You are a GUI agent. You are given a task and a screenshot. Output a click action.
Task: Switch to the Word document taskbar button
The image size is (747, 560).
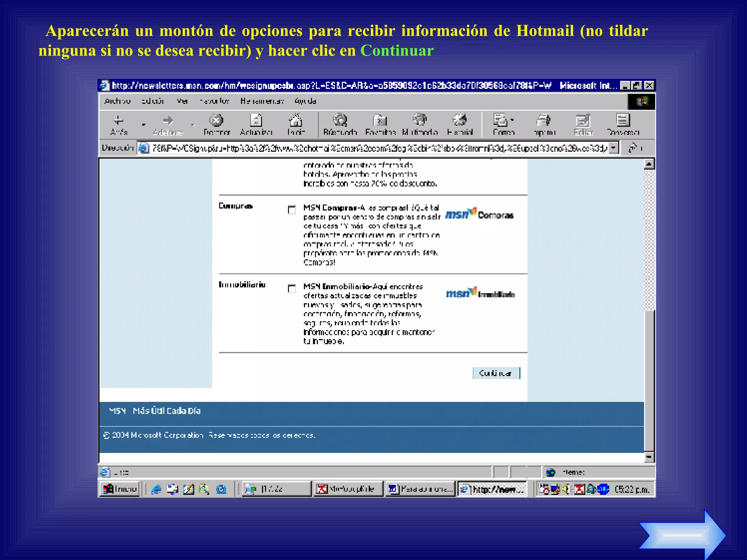pyautogui.click(x=421, y=489)
